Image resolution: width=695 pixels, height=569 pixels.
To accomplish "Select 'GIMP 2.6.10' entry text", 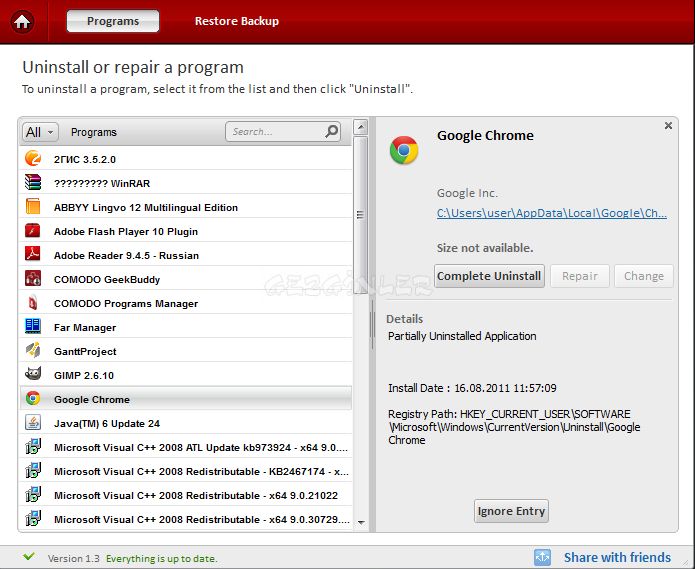I will click(84, 375).
